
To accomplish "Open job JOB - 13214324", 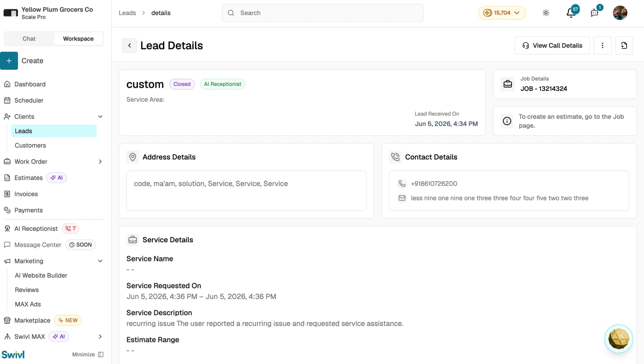I will tap(543, 89).
